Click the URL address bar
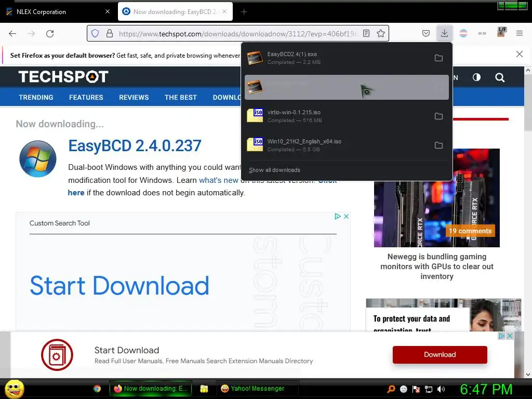This screenshot has height=399, width=532. tap(237, 33)
